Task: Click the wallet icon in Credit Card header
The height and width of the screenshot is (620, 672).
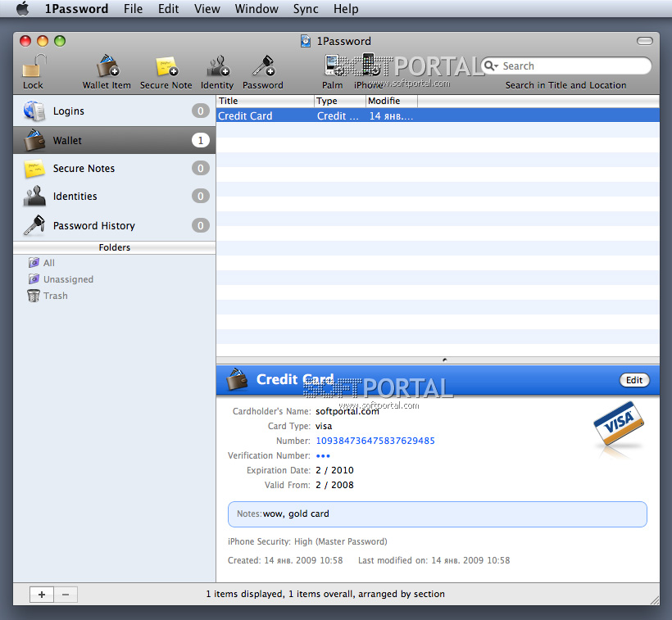Action: pos(237,379)
